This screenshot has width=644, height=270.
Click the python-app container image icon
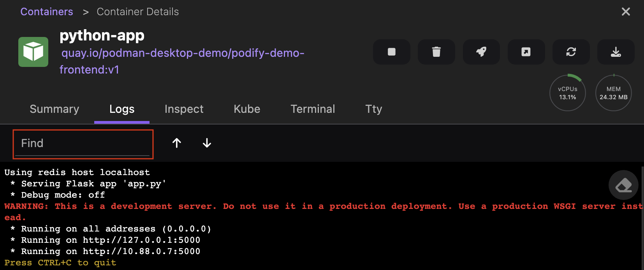33,52
